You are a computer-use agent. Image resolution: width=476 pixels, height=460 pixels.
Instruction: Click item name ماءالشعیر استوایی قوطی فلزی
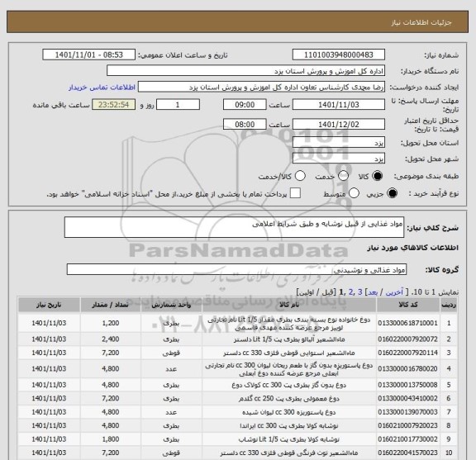pyautogui.click(x=289, y=353)
